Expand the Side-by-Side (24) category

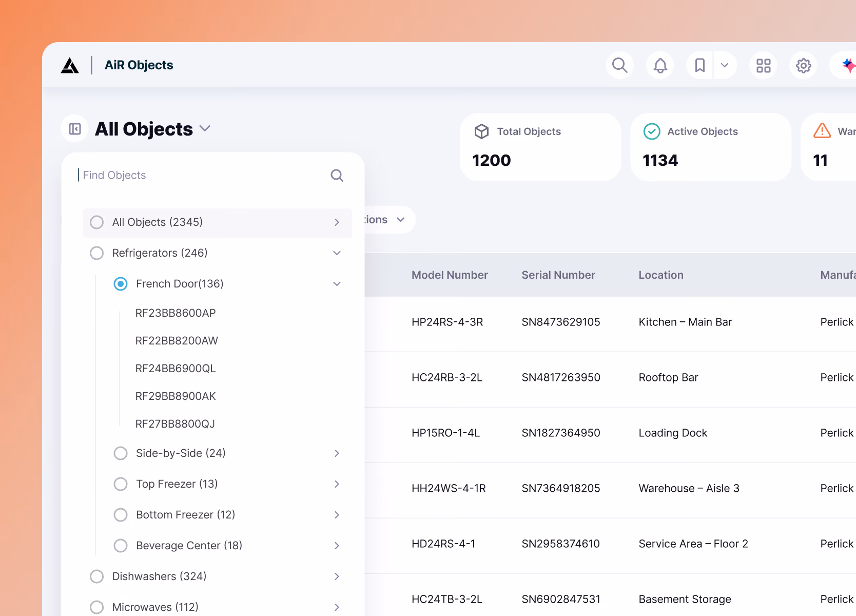coord(337,453)
